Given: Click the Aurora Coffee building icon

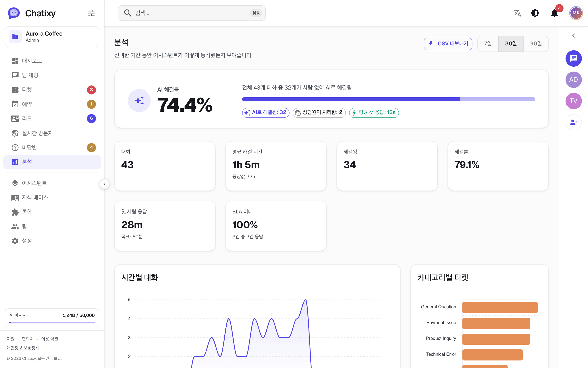Looking at the screenshot, I should coord(15,37).
